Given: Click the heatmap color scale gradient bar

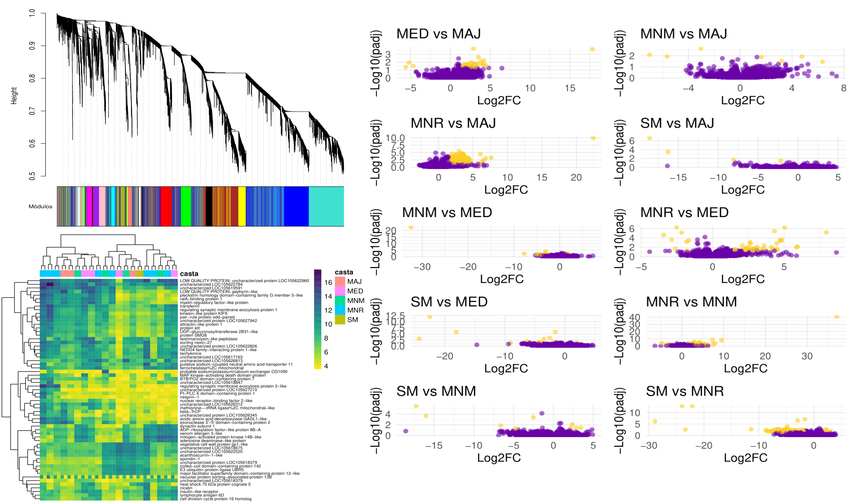Looking at the screenshot, I should click(x=318, y=319).
